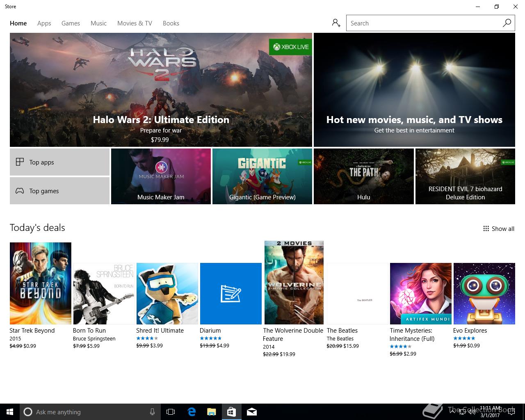Open the account sign-in icon
525x420 pixels.
[x=336, y=23]
